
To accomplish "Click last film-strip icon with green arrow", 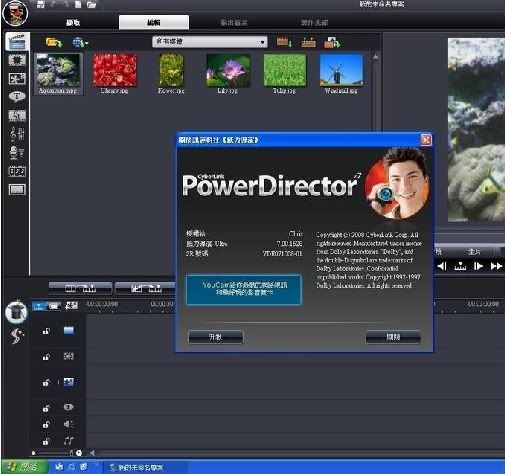I will [332, 42].
